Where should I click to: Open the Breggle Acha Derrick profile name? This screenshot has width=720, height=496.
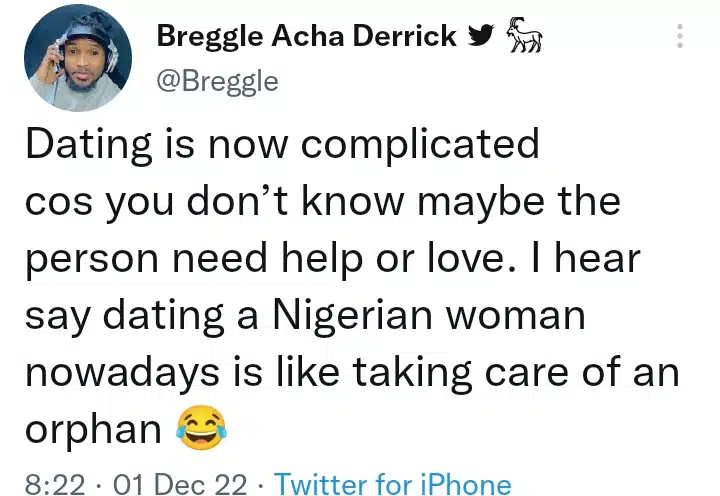pos(306,37)
